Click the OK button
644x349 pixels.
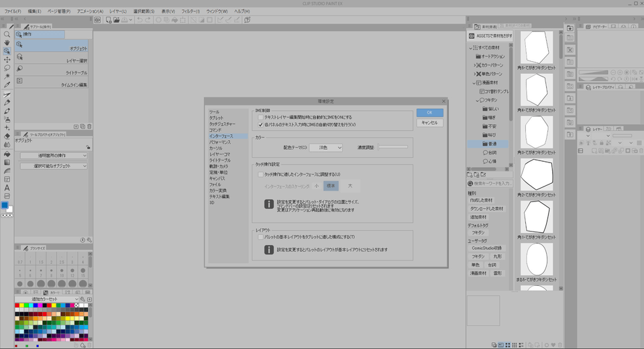point(429,113)
